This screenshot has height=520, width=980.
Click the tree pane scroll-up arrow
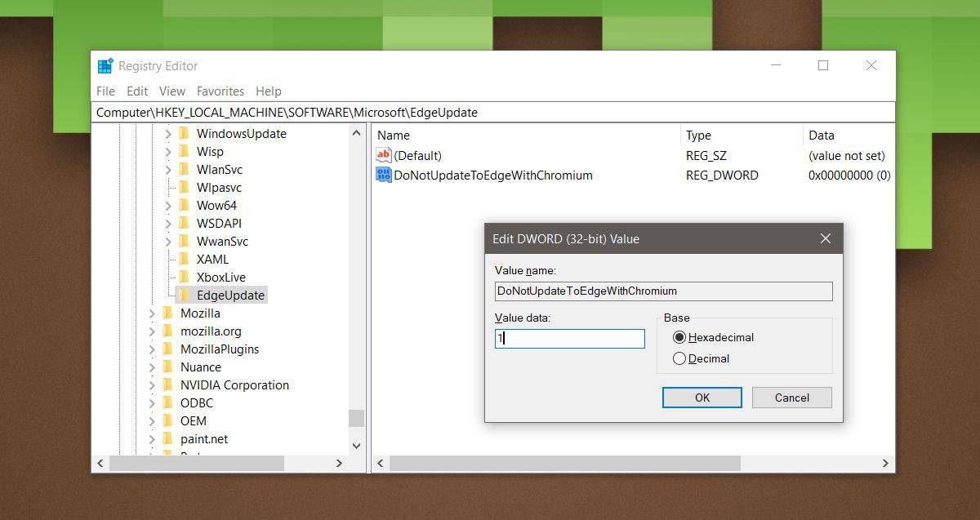click(357, 133)
